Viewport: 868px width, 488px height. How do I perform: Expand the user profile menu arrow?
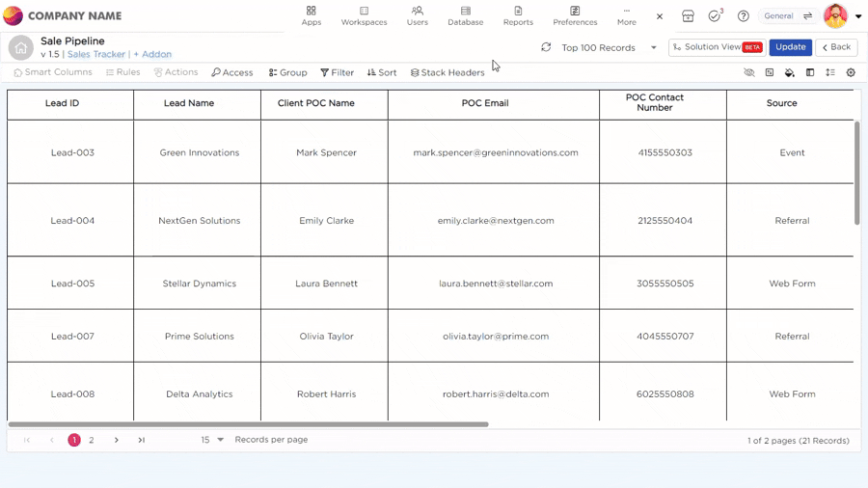pyautogui.click(x=858, y=16)
